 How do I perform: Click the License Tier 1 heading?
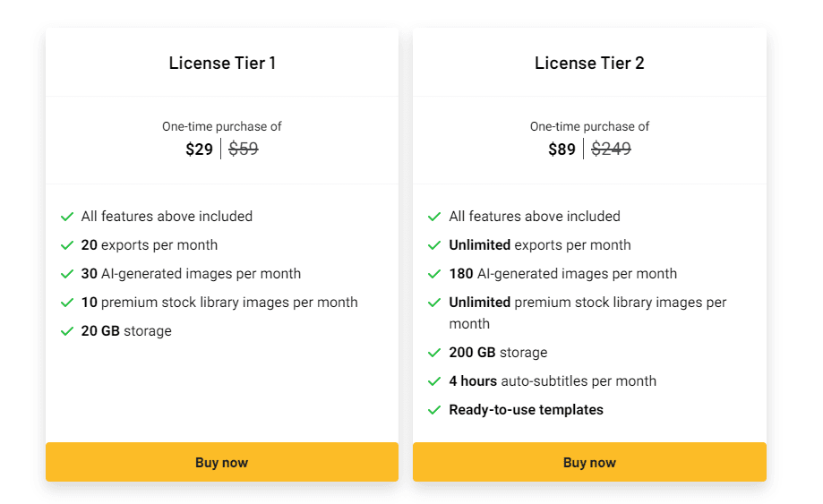click(222, 63)
